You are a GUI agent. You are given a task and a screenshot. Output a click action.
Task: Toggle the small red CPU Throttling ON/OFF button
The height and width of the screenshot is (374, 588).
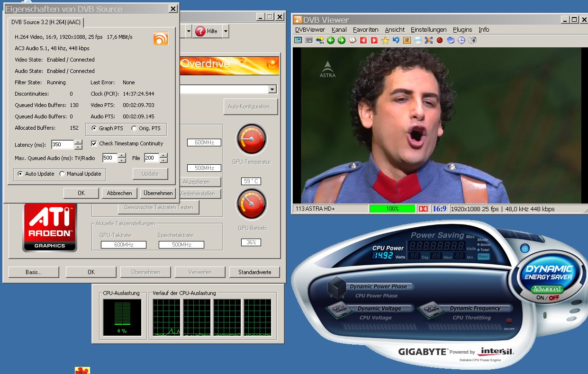click(509, 321)
